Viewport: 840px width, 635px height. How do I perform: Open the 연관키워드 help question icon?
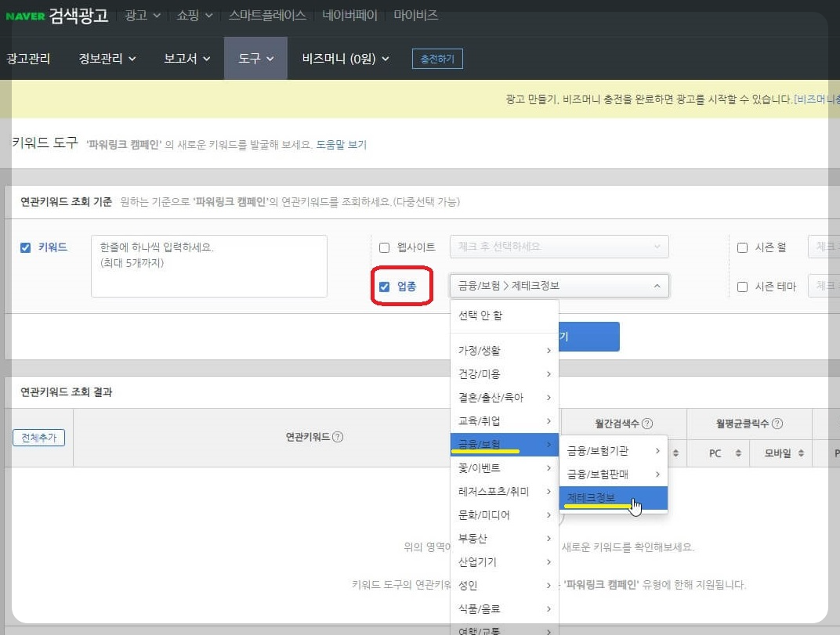pos(338,437)
